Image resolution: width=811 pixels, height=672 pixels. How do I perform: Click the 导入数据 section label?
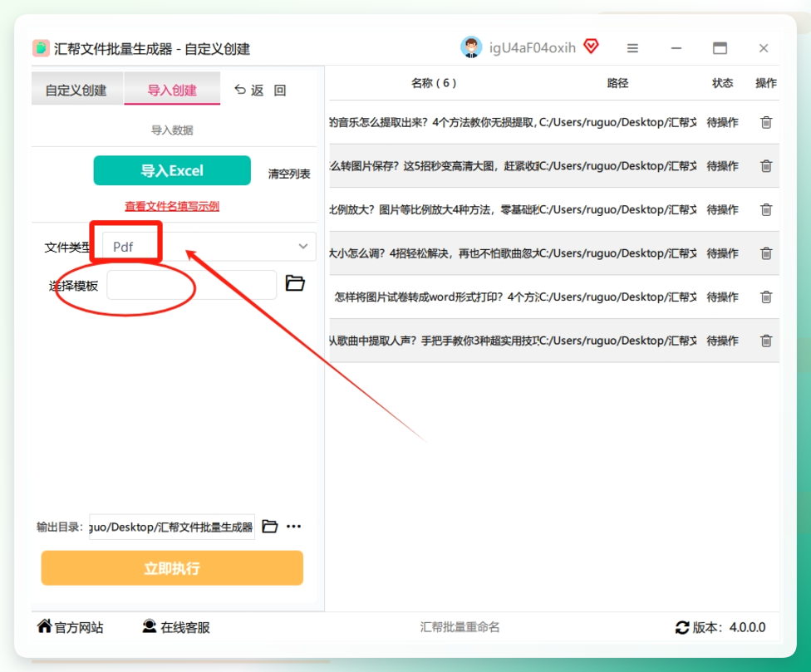click(x=172, y=130)
